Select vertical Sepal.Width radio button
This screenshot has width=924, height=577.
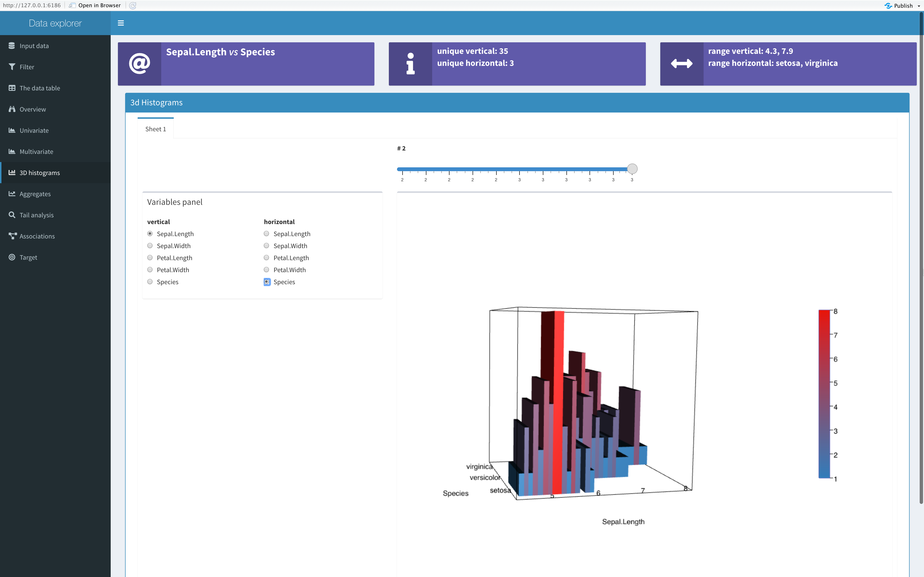(150, 246)
